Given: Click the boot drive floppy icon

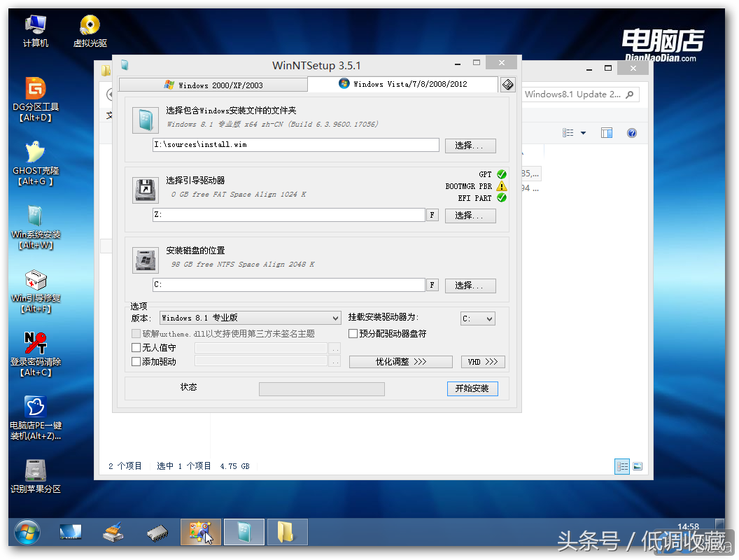Looking at the screenshot, I should (145, 190).
